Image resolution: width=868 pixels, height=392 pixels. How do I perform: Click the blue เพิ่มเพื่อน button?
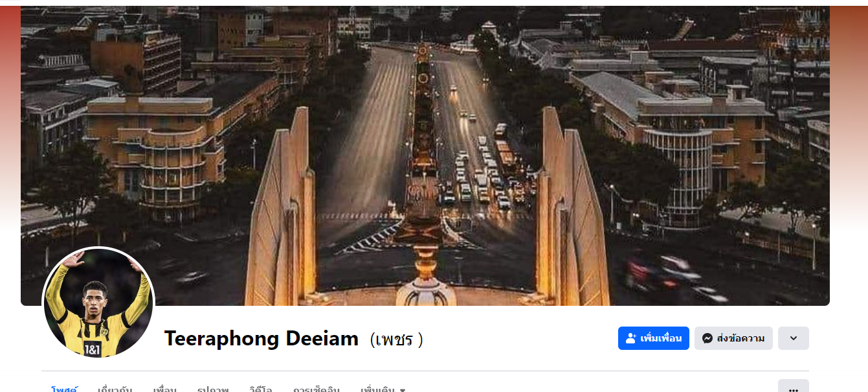[654, 338]
